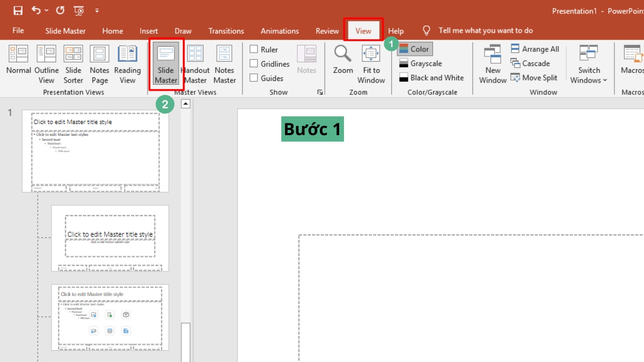Open a New Window
Screen dimensions: 644x362
point(493,64)
